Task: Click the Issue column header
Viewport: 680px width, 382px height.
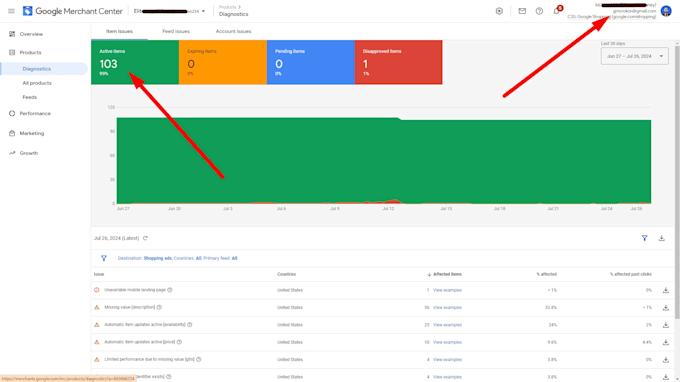Action: [99, 274]
